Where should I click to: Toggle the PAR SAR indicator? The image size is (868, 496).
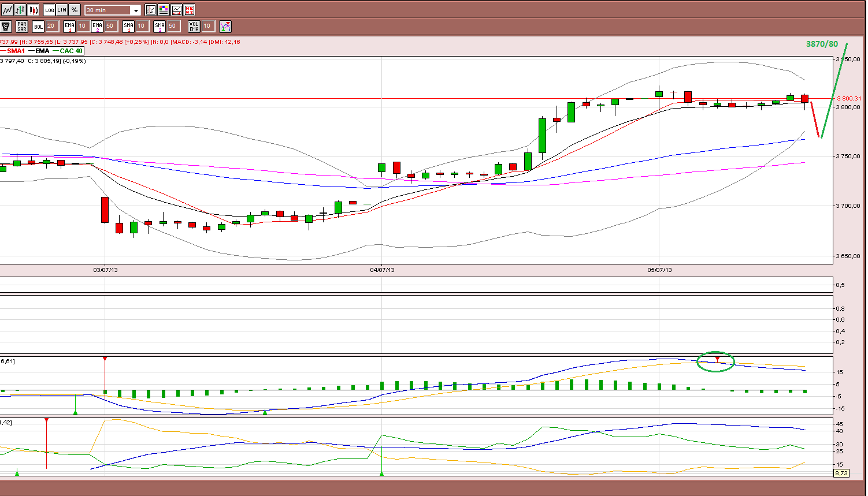click(x=22, y=26)
